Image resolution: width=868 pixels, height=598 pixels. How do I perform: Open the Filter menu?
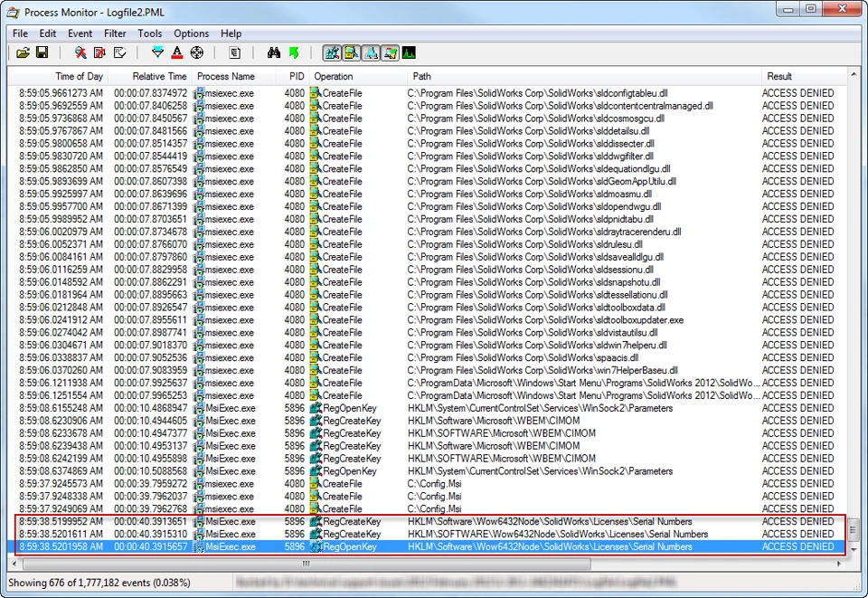point(115,33)
